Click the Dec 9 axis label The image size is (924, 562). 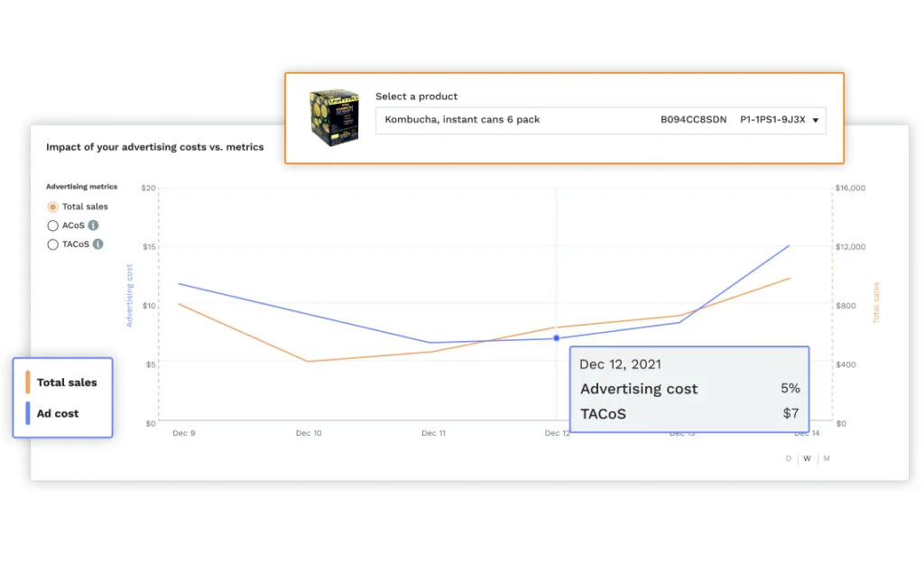tap(184, 433)
